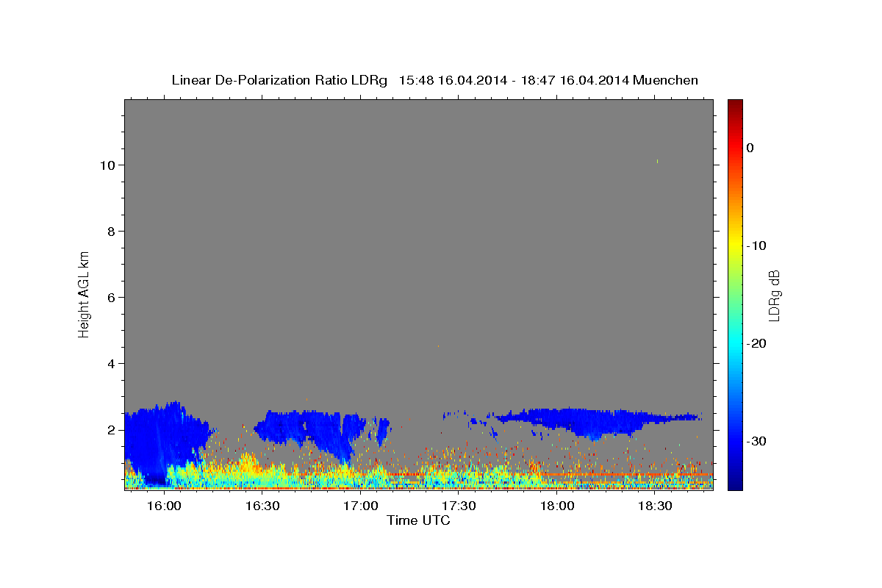Click the colorbar value -20
The height and width of the screenshot is (588, 882).
click(757, 343)
